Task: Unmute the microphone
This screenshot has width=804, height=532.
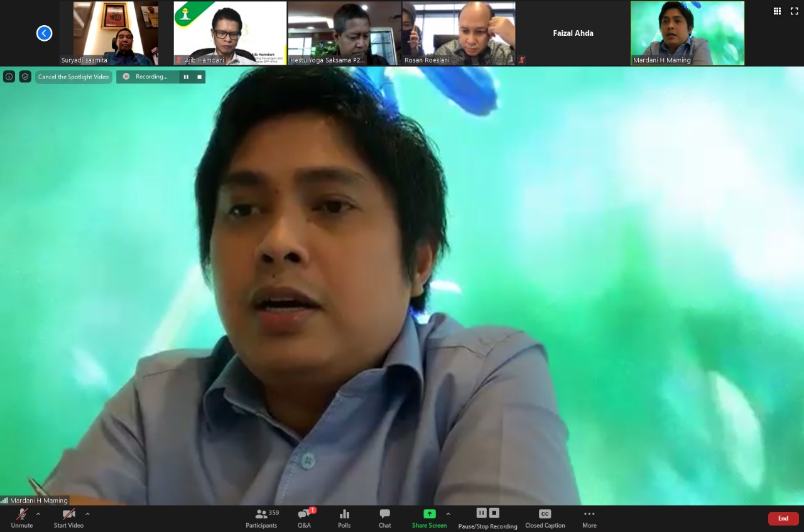Action: pos(21,518)
